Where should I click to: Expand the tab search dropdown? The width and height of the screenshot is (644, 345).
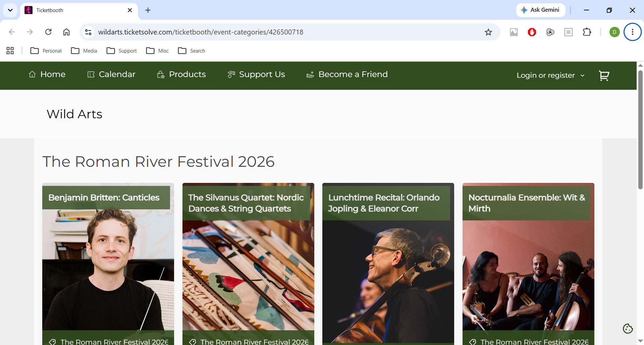[x=10, y=10]
